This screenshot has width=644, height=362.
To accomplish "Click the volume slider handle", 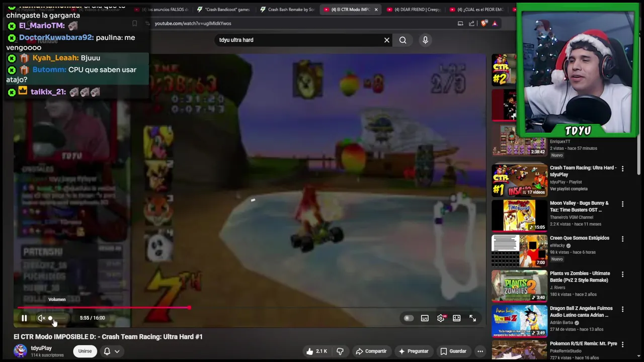I will click(x=50, y=318).
